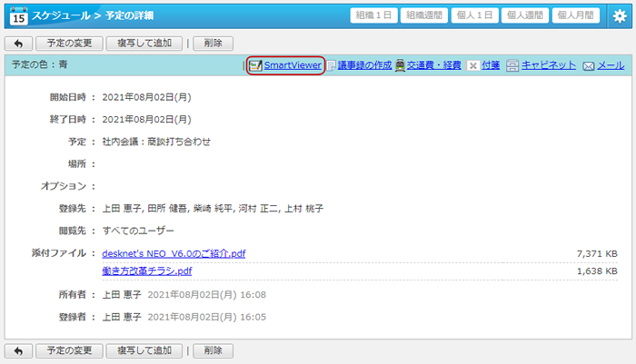Viewport: 636px width, 364px height.
Task: Click 予定の色：青 label
Action: click(x=39, y=64)
